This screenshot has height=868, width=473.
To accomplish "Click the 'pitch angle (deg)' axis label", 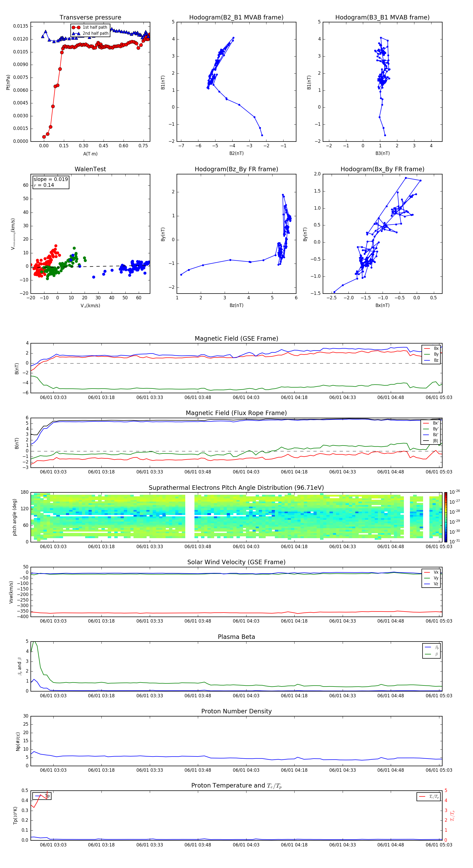I will point(14,517).
